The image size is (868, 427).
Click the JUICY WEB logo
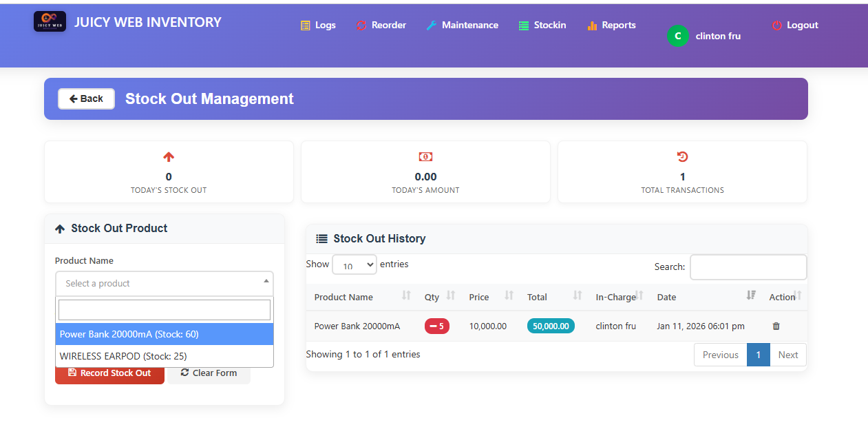coord(49,21)
